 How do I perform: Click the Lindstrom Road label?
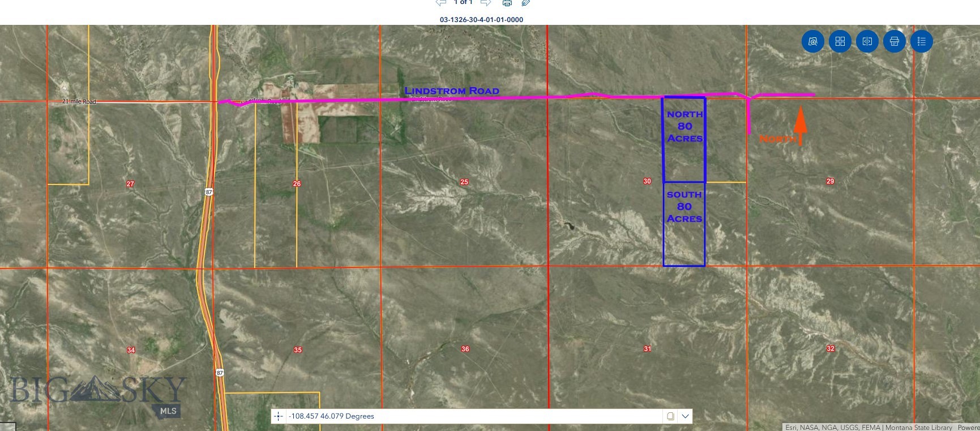[451, 90]
